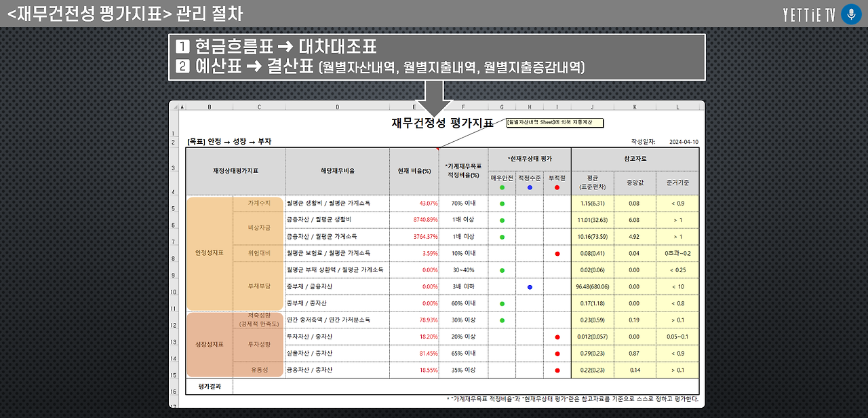
Task: Click the red dot for the 실물자산/총자산 row
Action: 557,353
